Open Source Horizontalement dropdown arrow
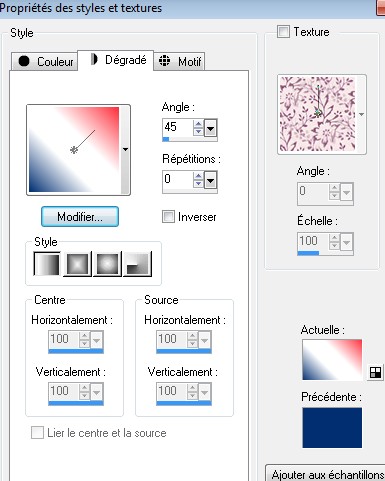 coord(204,340)
